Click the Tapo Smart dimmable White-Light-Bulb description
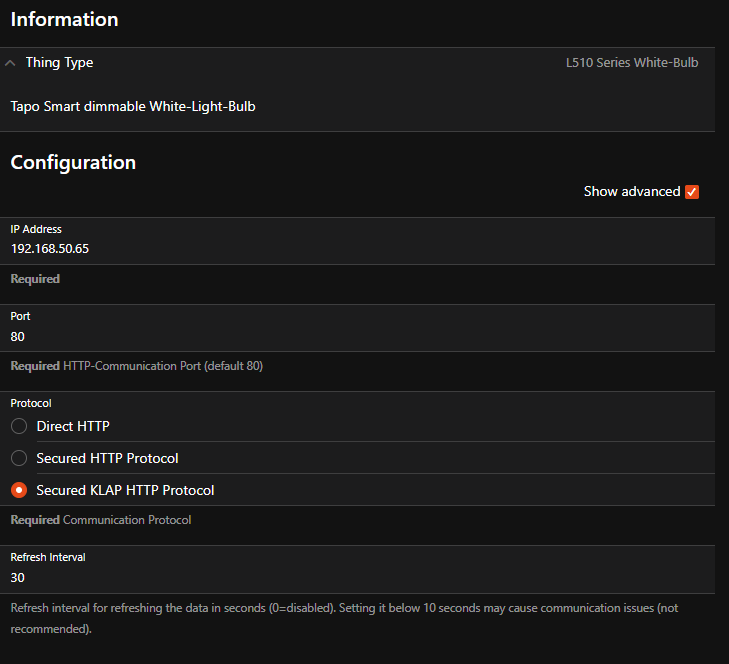Viewport: 729px width, 664px height. [x=133, y=105]
